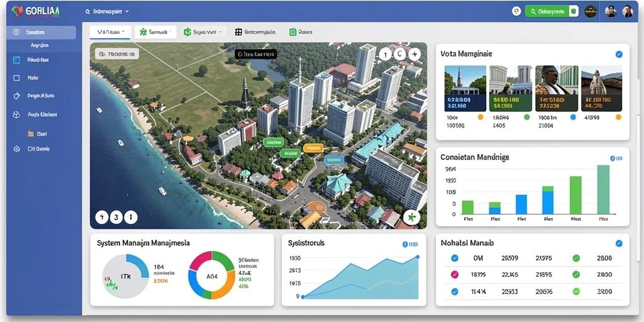Toggle the green check beside 2050
Screen dimensions: 644x322
(x=576, y=275)
